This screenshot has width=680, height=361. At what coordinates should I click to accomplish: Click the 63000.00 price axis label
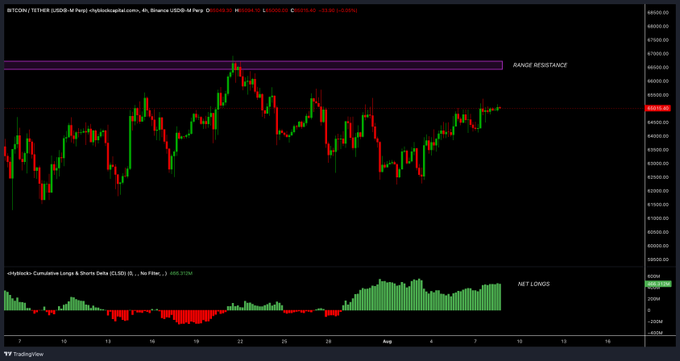657,164
